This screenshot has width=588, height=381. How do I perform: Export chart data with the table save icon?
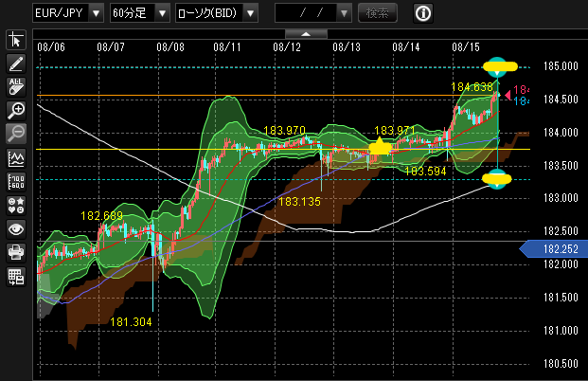pyautogui.click(x=16, y=277)
